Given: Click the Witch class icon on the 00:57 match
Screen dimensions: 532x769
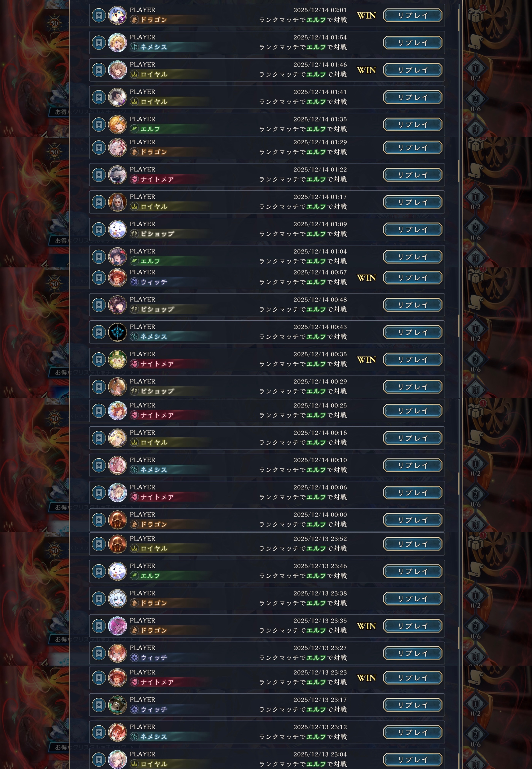Looking at the screenshot, I should click(x=134, y=282).
